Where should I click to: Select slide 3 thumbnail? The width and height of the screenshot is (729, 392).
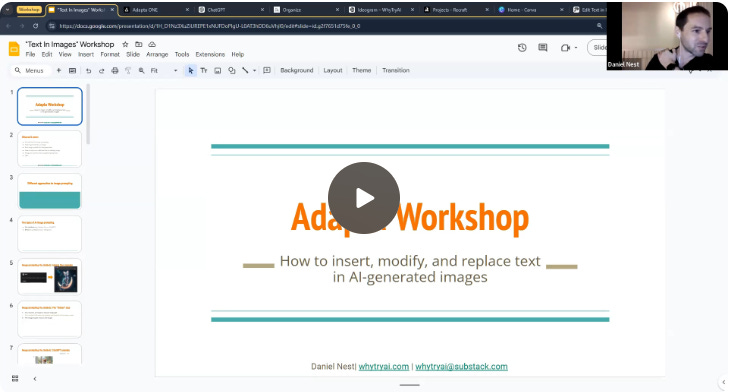pos(50,192)
